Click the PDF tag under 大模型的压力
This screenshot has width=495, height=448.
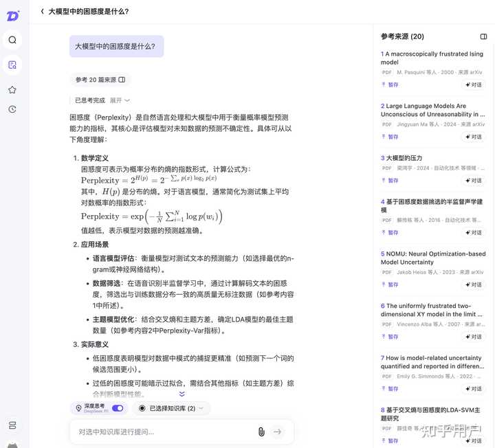386,168
